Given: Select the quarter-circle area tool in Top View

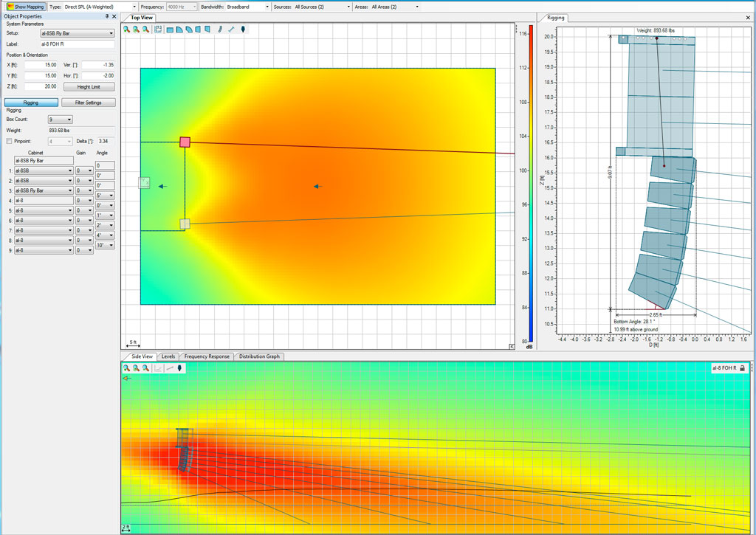Looking at the screenshot, I should tap(179, 30).
